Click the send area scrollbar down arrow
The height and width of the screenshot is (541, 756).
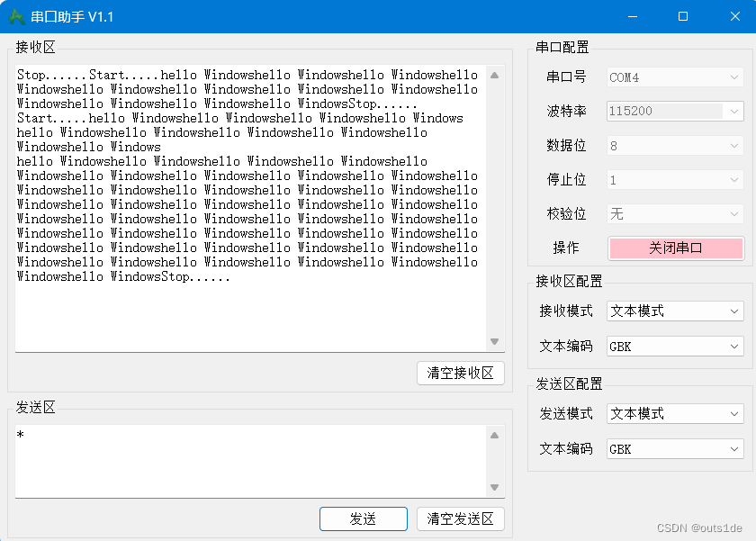click(495, 486)
